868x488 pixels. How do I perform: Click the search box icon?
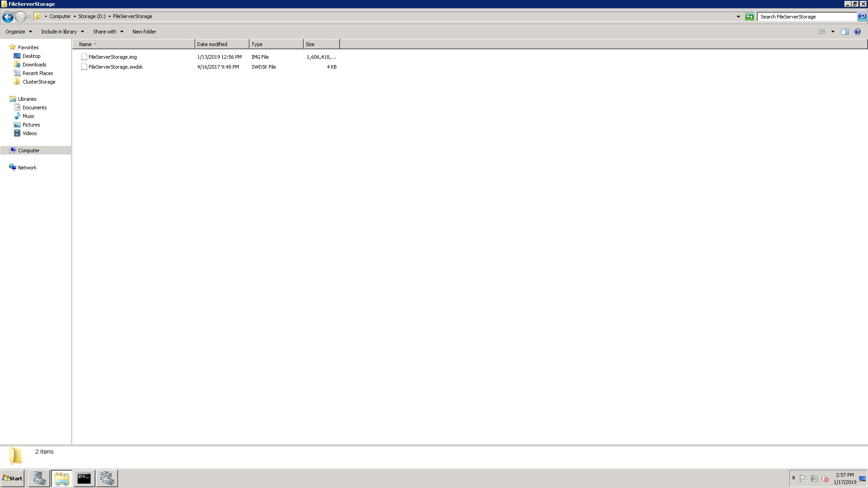[862, 16]
